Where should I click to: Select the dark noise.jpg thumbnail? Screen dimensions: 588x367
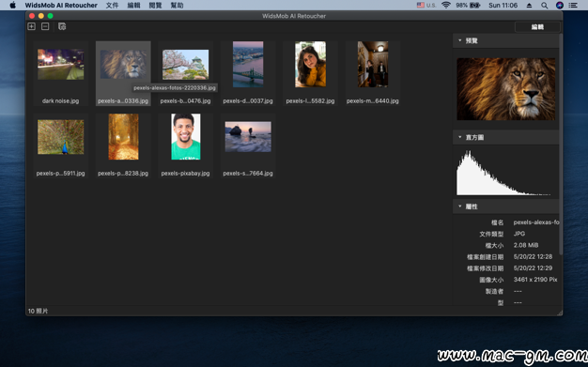[x=60, y=64]
